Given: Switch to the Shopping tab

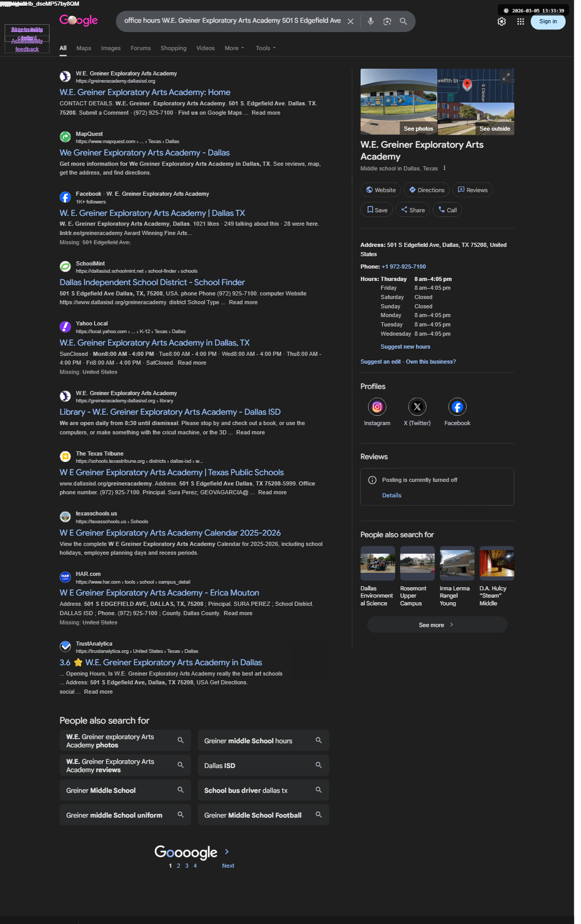Looking at the screenshot, I should coord(173,48).
